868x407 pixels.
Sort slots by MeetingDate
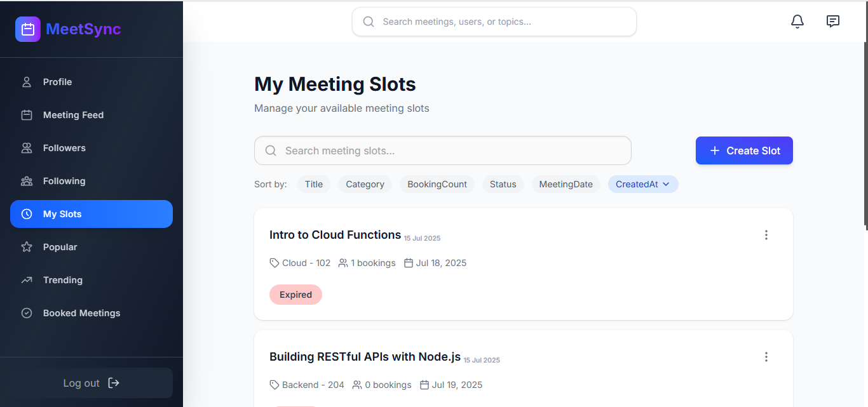pyautogui.click(x=566, y=184)
